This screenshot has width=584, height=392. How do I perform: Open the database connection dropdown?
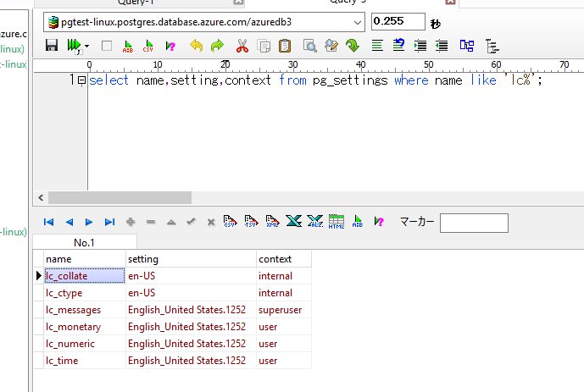coord(357,21)
